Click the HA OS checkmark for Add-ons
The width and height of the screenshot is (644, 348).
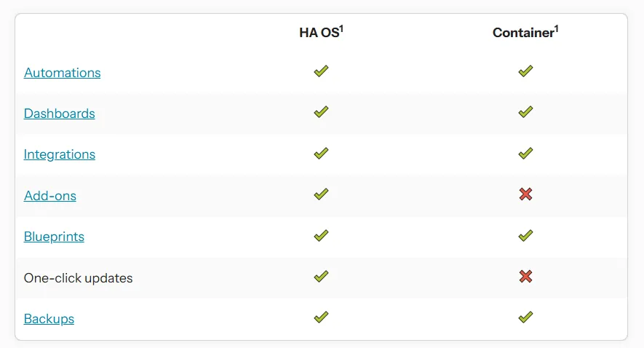(x=321, y=194)
